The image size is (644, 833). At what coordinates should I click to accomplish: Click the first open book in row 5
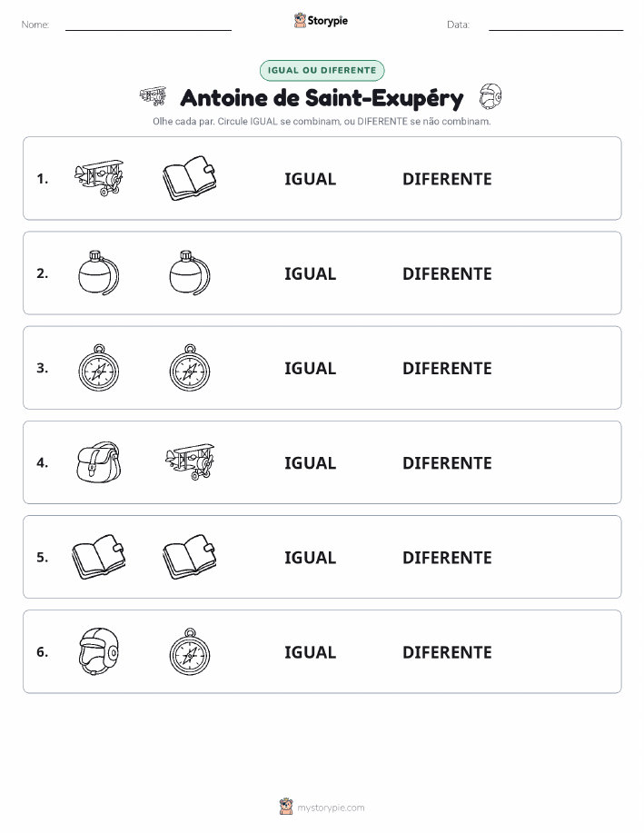pyautogui.click(x=99, y=557)
